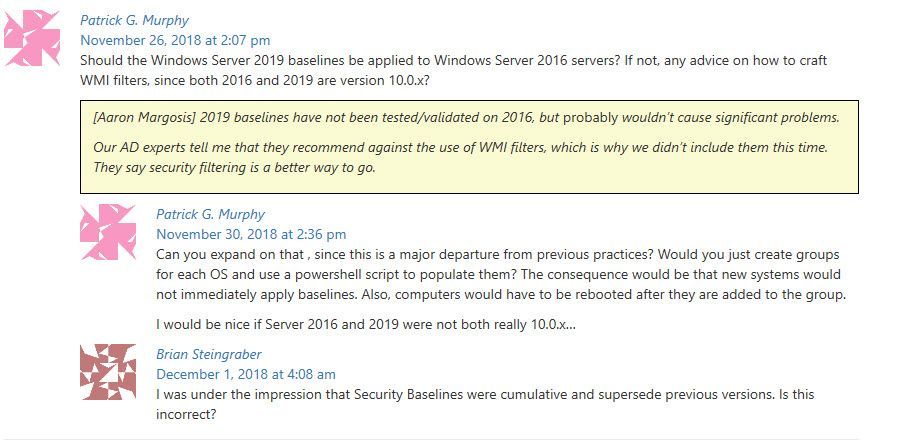This screenshot has width=908, height=440.
Task: Click the line starting 'Our AD experts tell me'
Action: click(x=460, y=148)
